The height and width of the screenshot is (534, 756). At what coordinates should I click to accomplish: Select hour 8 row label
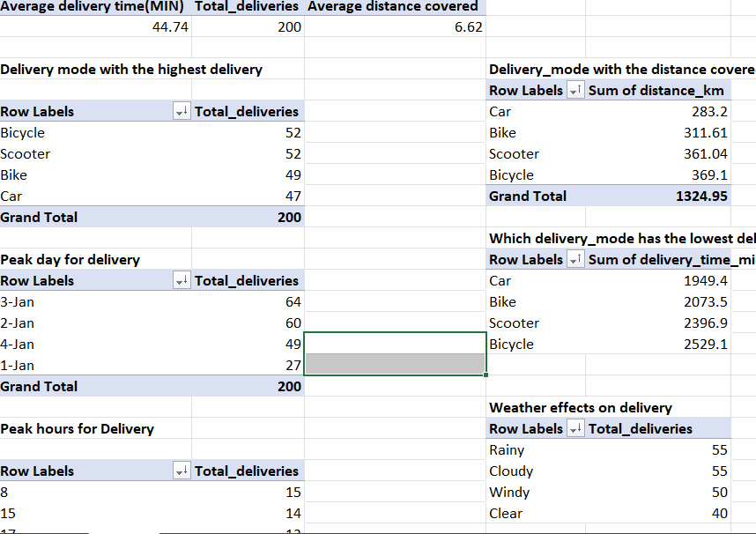coord(95,492)
